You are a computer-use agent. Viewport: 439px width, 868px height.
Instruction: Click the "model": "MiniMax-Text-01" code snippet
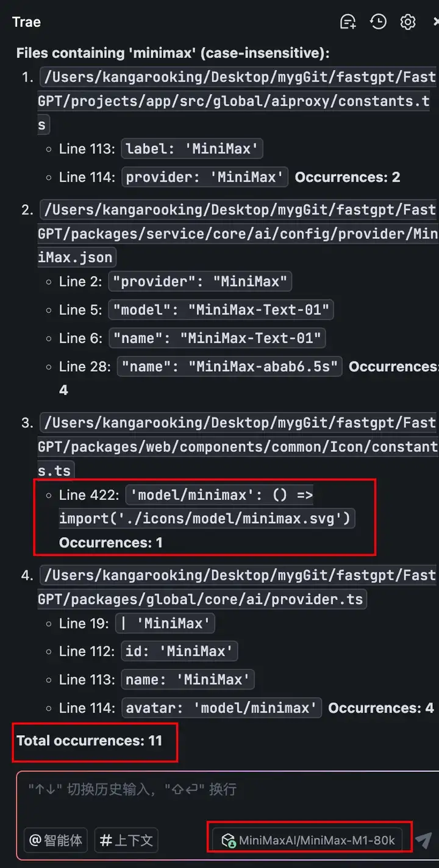[x=221, y=310]
